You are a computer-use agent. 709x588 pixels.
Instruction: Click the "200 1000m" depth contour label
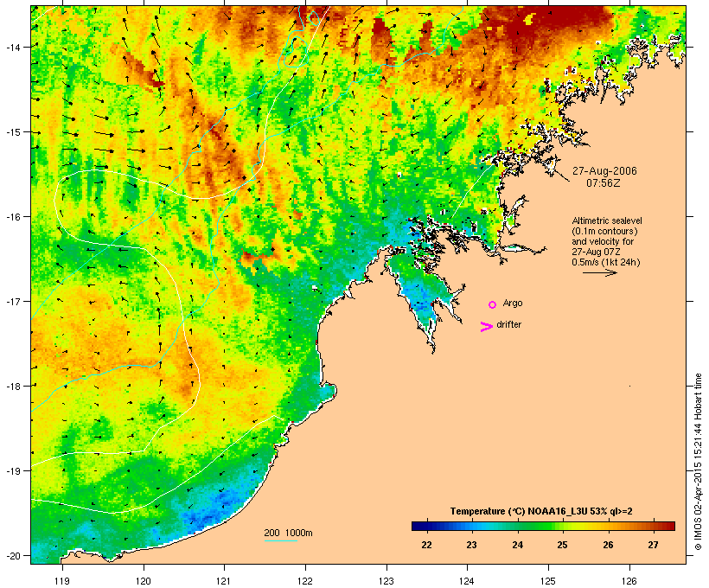(x=288, y=533)
